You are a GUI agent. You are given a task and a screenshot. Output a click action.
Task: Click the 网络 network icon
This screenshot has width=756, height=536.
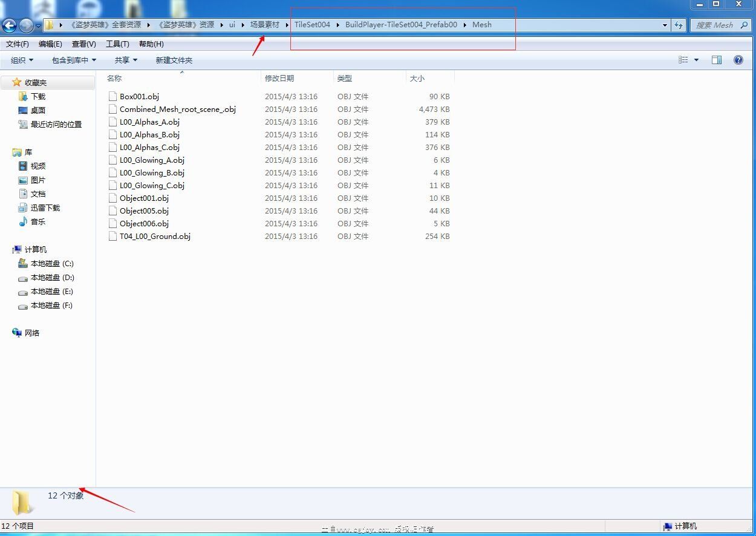pyautogui.click(x=18, y=333)
